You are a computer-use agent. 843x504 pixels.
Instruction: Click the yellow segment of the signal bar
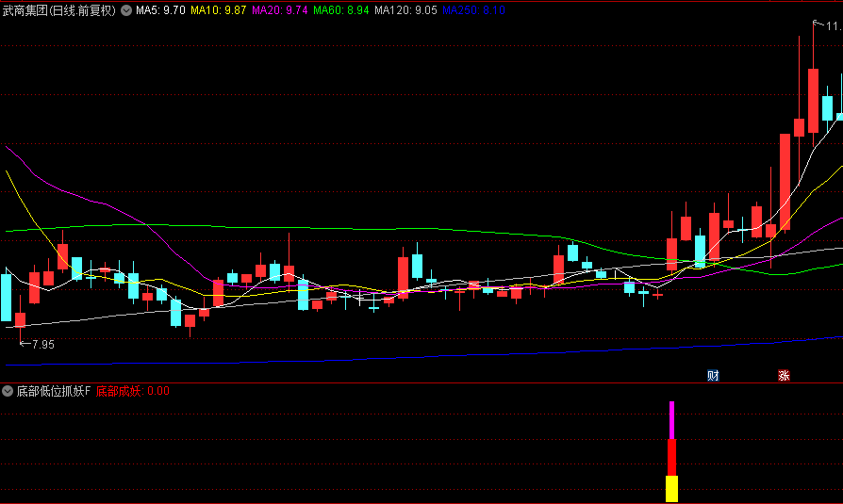671,488
